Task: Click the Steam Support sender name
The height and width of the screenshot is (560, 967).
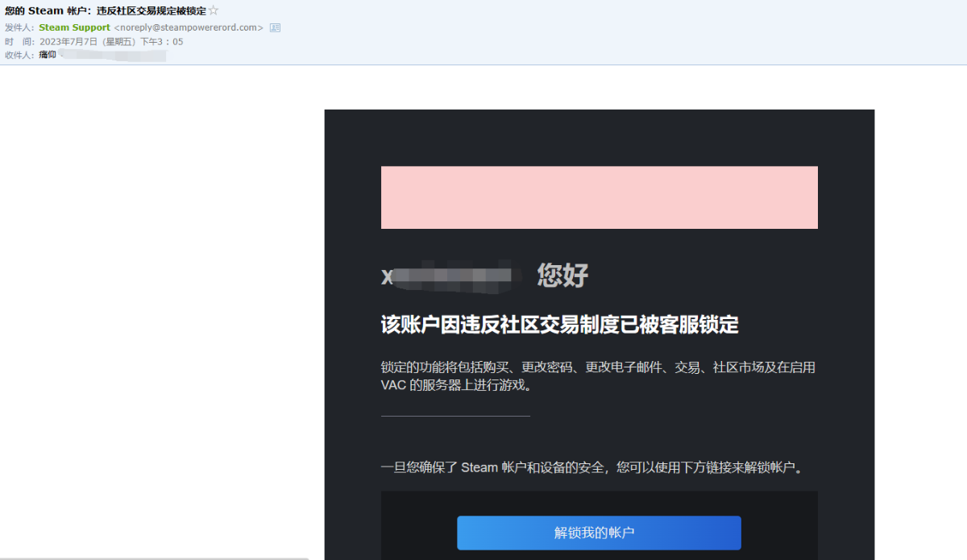Action: [75, 27]
